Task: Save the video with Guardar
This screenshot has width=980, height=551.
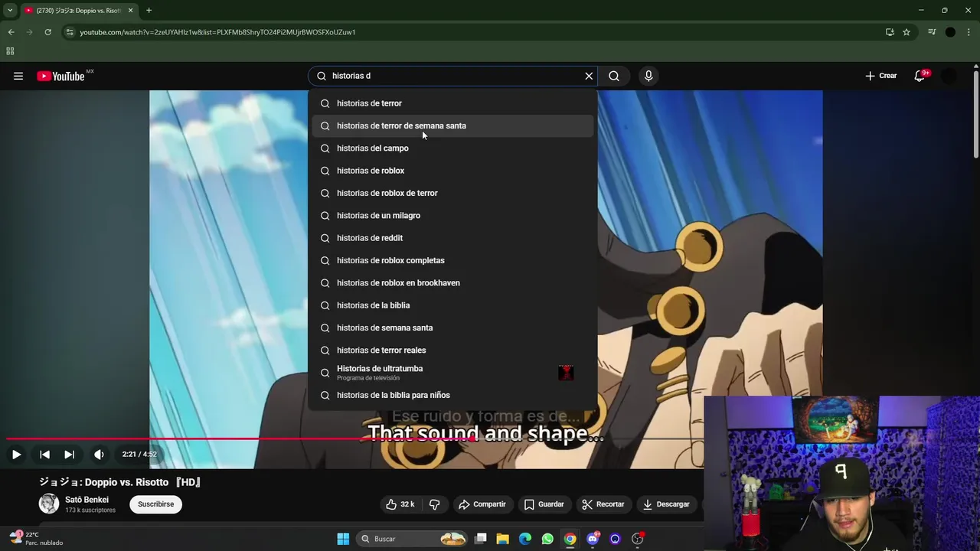Action: (x=544, y=504)
